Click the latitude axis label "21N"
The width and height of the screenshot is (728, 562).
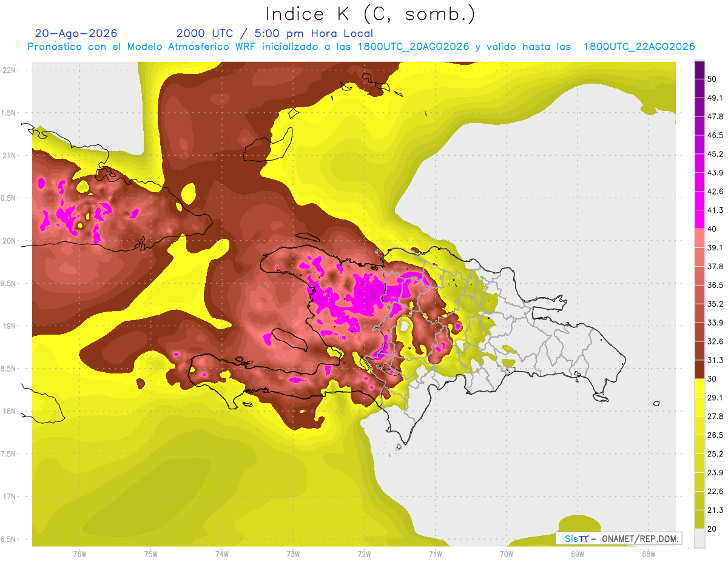pos(10,156)
